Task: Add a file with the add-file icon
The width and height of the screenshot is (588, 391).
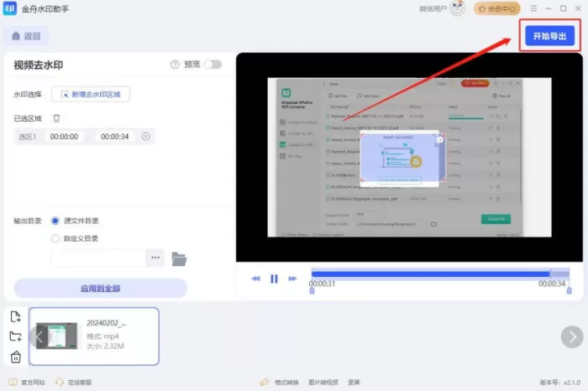Action: coord(16,316)
